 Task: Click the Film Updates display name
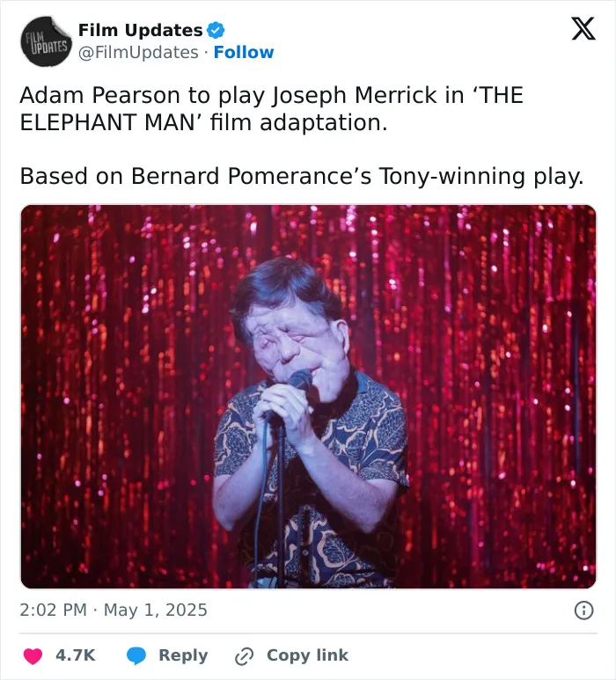coord(140,31)
